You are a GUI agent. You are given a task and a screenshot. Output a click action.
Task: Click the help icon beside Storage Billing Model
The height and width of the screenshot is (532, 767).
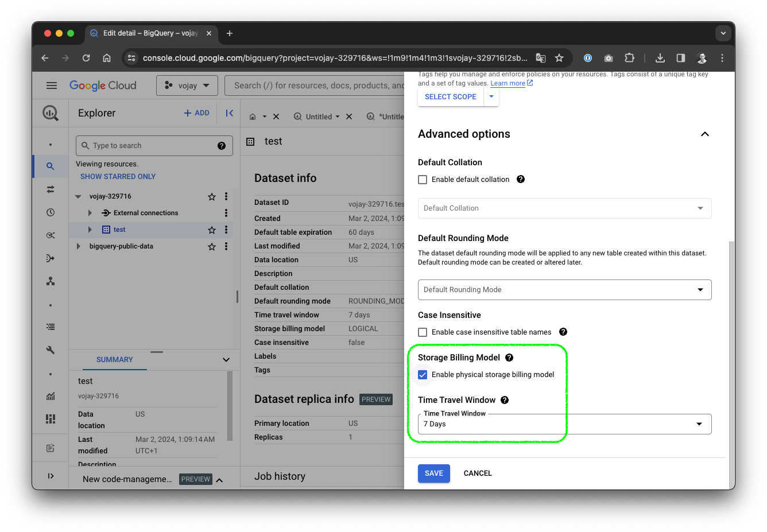509,358
